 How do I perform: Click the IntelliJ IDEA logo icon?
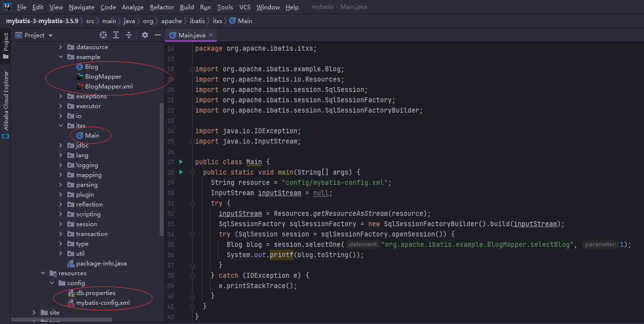click(6, 7)
